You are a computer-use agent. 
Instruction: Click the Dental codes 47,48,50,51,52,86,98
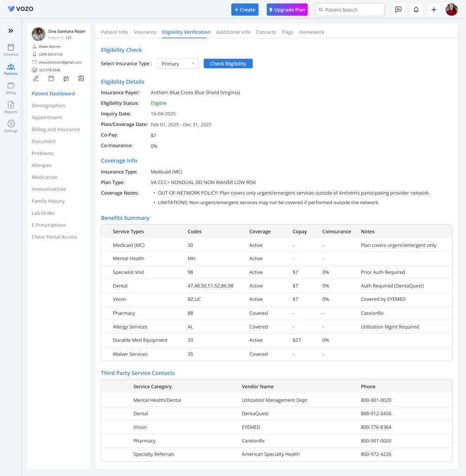(210, 286)
